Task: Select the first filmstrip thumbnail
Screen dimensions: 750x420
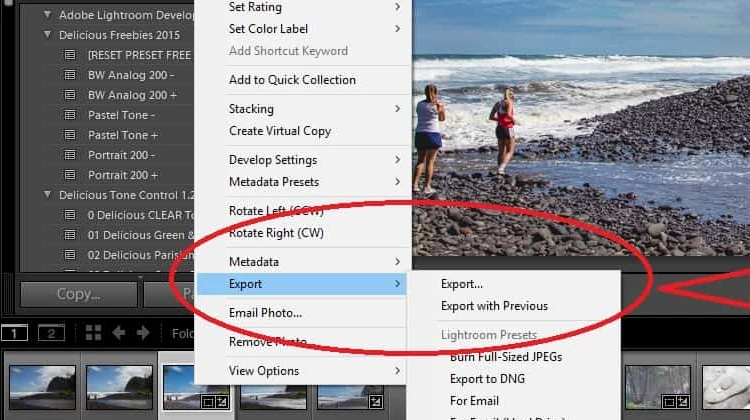Action: click(43, 387)
